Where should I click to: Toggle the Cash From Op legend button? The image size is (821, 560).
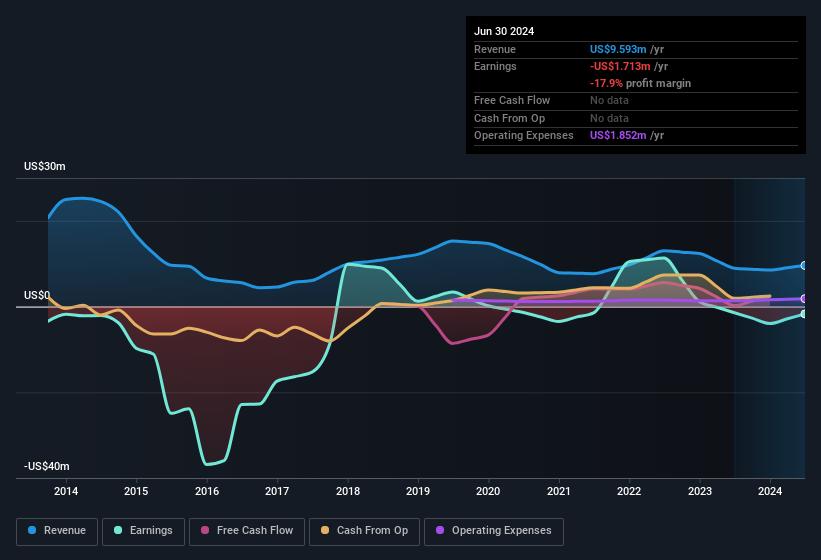pyautogui.click(x=364, y=531)
